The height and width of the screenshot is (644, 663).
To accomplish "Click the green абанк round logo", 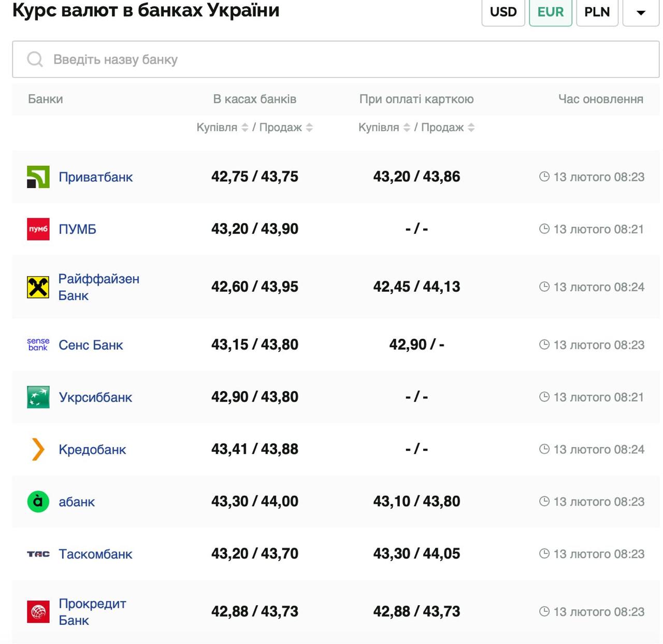I will click(38, 502).
